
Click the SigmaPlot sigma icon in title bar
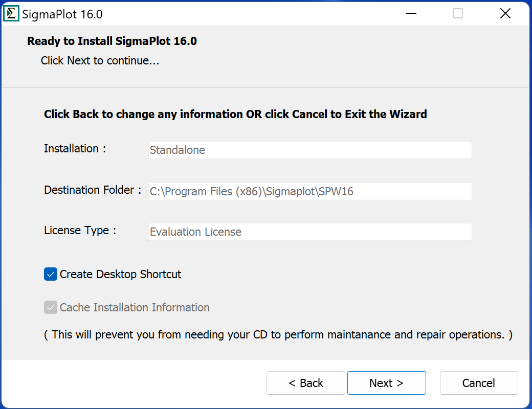[11, 14]
